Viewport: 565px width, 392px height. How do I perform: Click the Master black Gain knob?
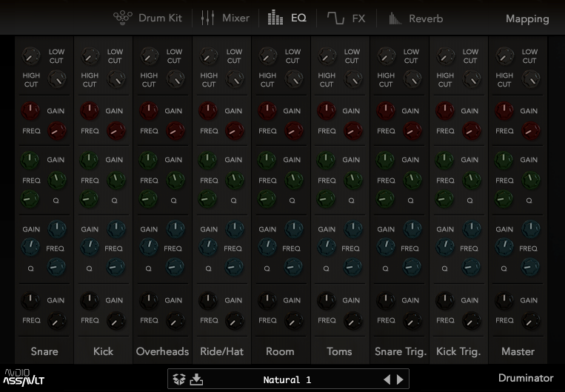[504, 300]
